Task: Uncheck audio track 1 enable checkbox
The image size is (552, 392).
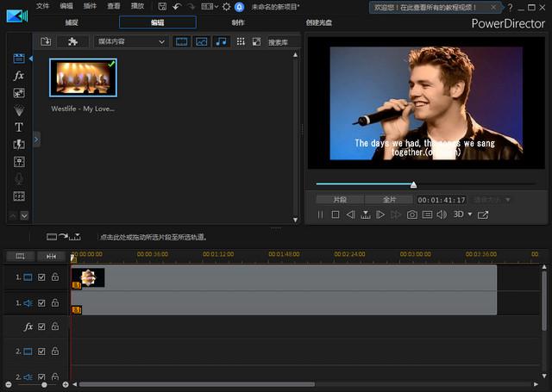Action: click(x=41, y=302)
